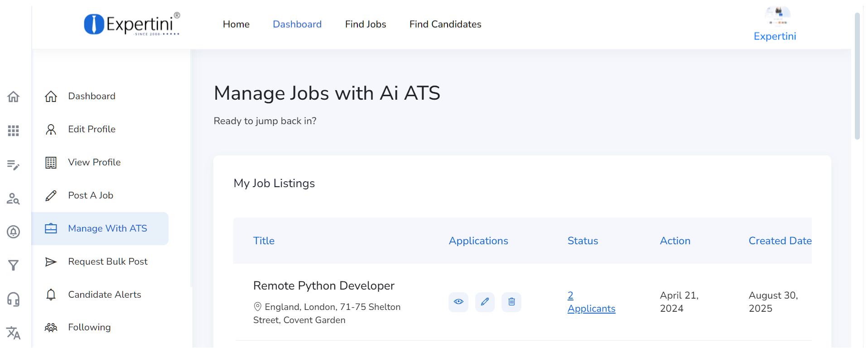
Task: Click the edit-list pencil icon in left rail
Action: click(x=13, y=164)
